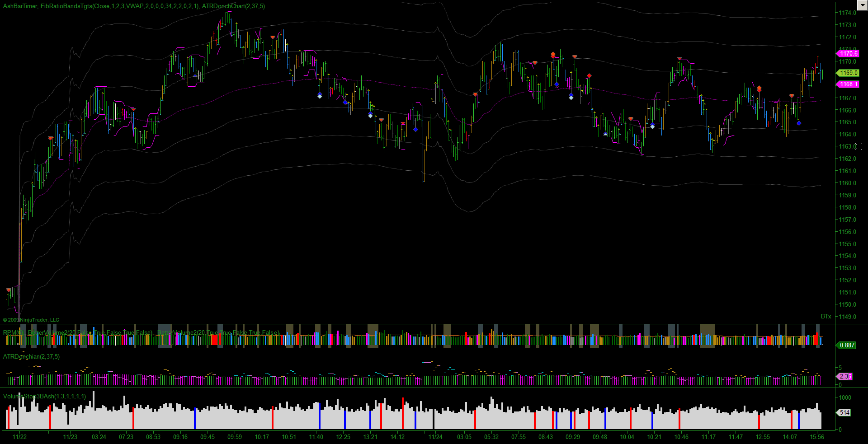The image size is (868, 444).
Task: Click the 1152.0 price axis label
Action: tap(848, 280)
